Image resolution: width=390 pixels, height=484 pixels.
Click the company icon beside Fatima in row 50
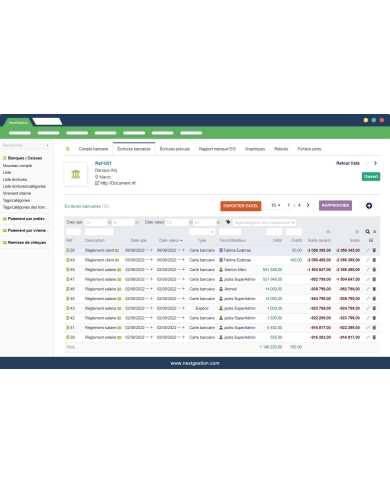point(221,250)
